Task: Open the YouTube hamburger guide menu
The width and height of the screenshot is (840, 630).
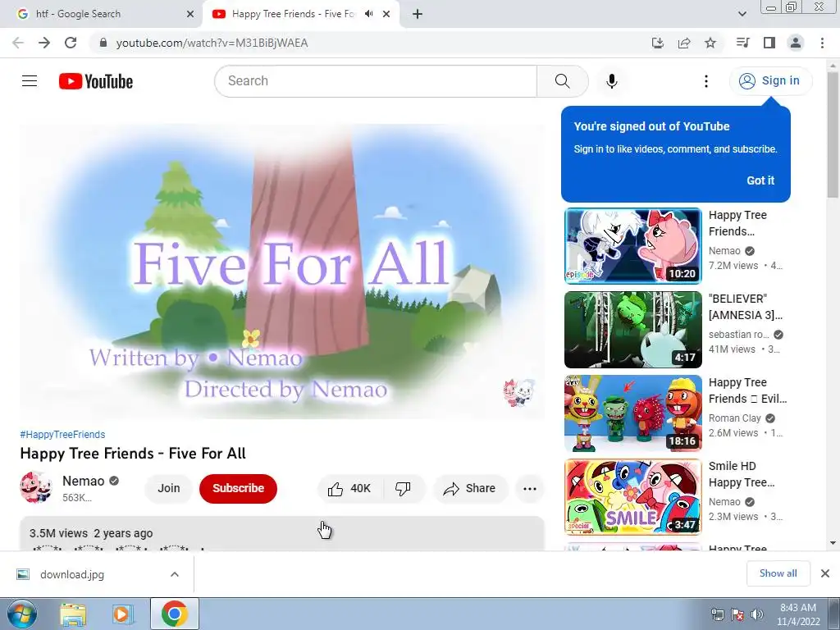Action: tap(30, 81)
